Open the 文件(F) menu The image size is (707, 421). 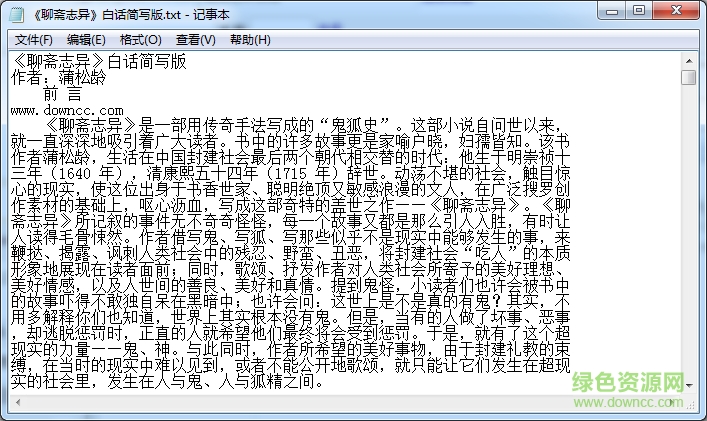(33, 40)
